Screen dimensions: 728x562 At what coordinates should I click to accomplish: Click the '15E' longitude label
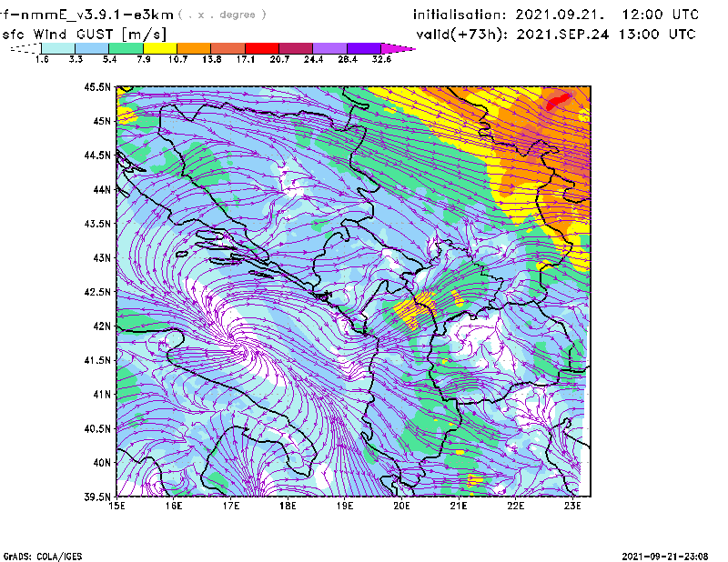(x=117, y=506)
